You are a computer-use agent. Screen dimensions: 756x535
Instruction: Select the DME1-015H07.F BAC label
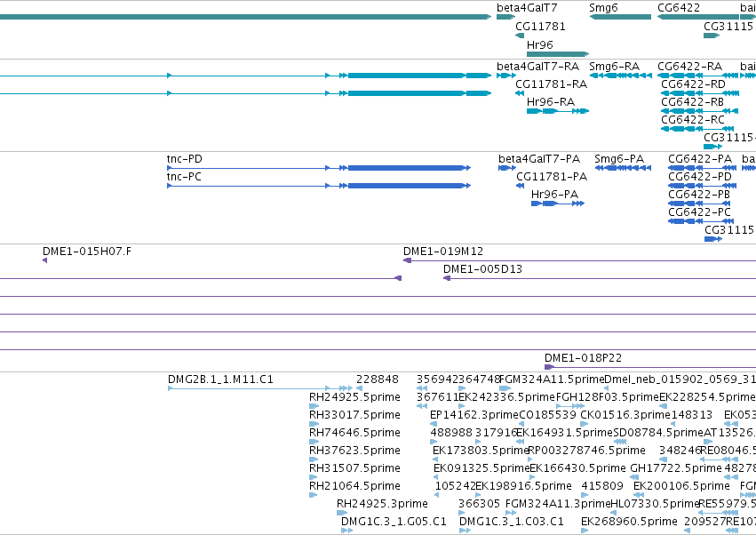87,252
